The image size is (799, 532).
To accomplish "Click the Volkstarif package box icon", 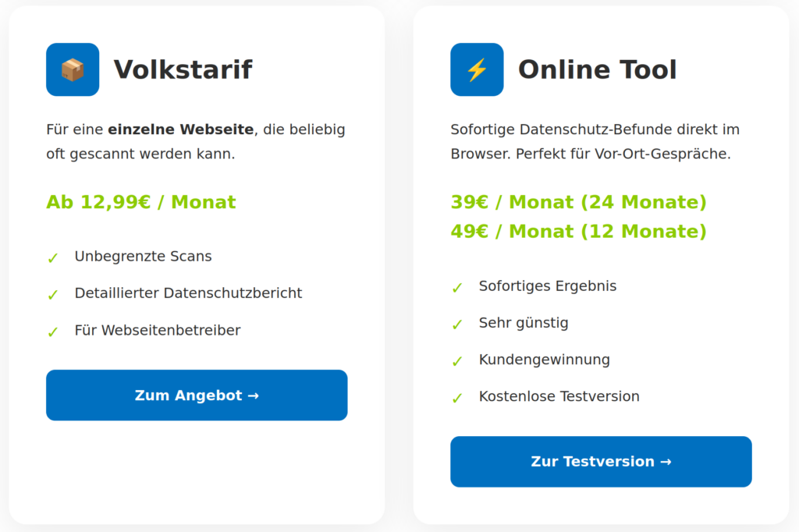I will (x=73, y=69).
